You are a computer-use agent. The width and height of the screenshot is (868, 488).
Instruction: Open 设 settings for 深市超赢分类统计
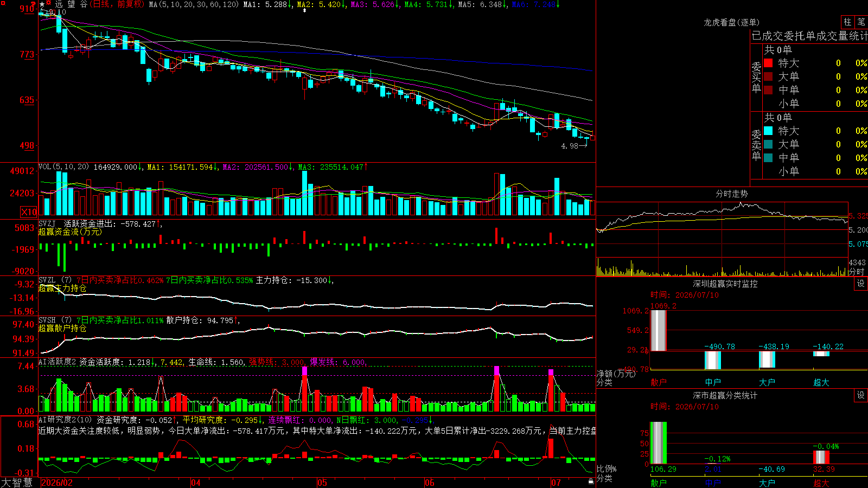pyautogui.click(x=861, y=395)
